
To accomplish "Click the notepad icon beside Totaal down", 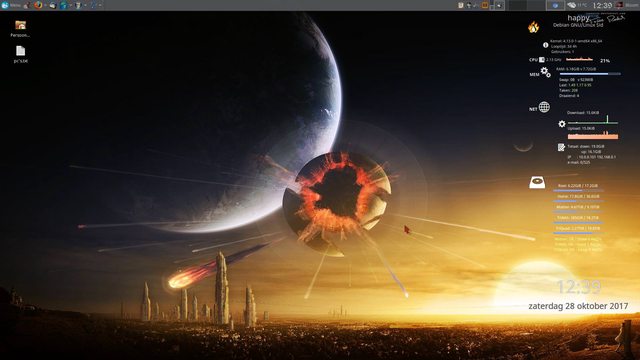I will click(x=562, y=147).
